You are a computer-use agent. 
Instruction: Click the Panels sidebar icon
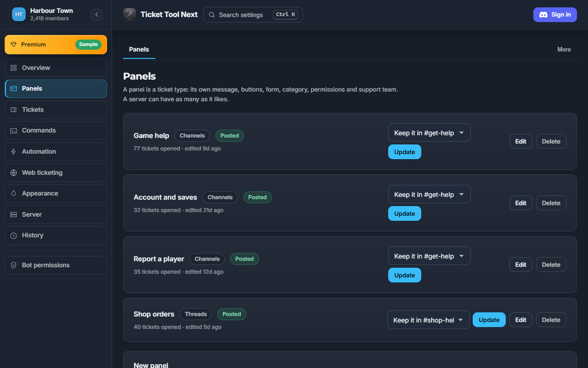14,89
